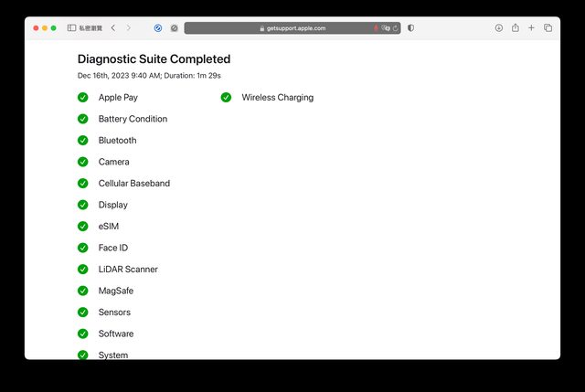Open the Privacy Report shield icon
This screenshot has height=392, width=585.
coord(410,28)
